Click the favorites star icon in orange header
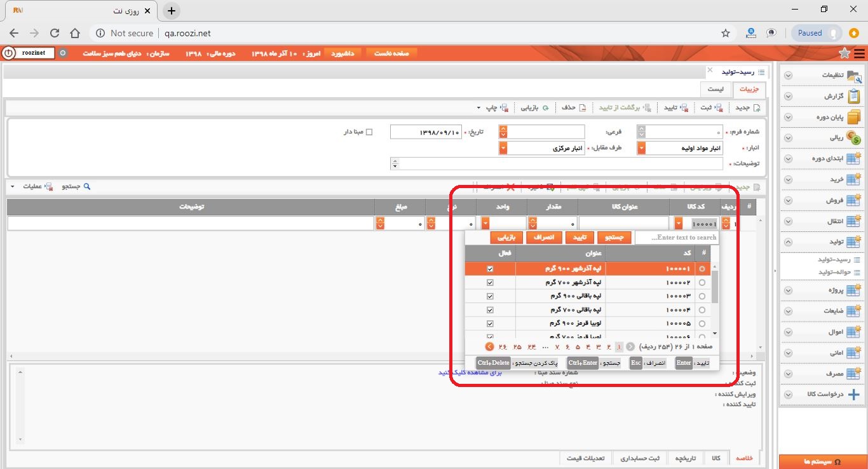868x469 pixels. point(844,53)
